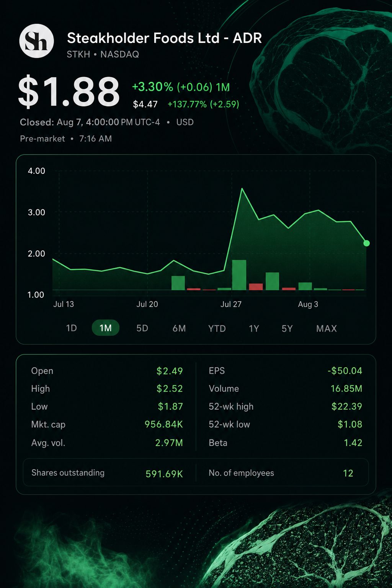Click the Volume value 16.85M
392x588 pixels.
[346, 389]
